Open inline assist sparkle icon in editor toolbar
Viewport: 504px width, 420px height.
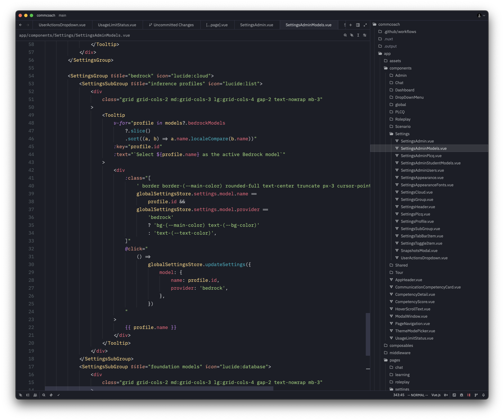pos(352,35)
